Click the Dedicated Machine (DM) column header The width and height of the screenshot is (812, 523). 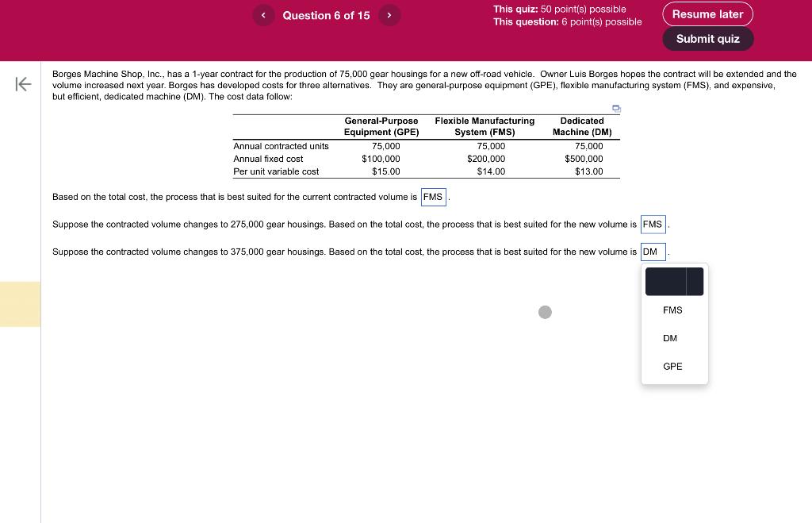(582, 126)
